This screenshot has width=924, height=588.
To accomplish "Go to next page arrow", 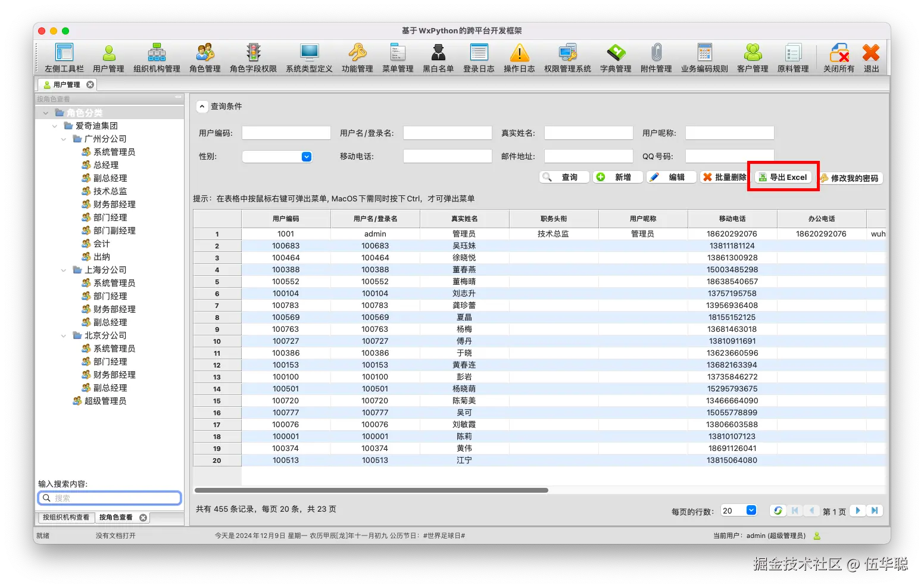I will (858, 511).
